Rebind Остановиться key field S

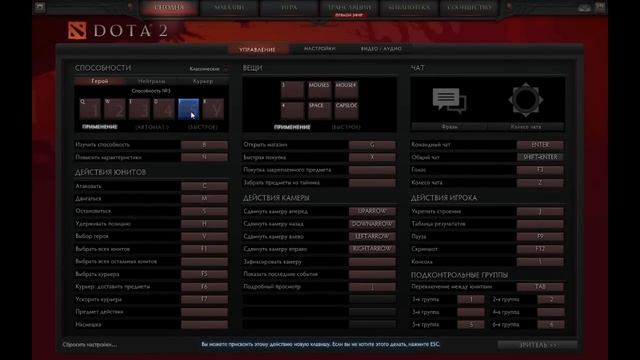click(x=204, y=211)
